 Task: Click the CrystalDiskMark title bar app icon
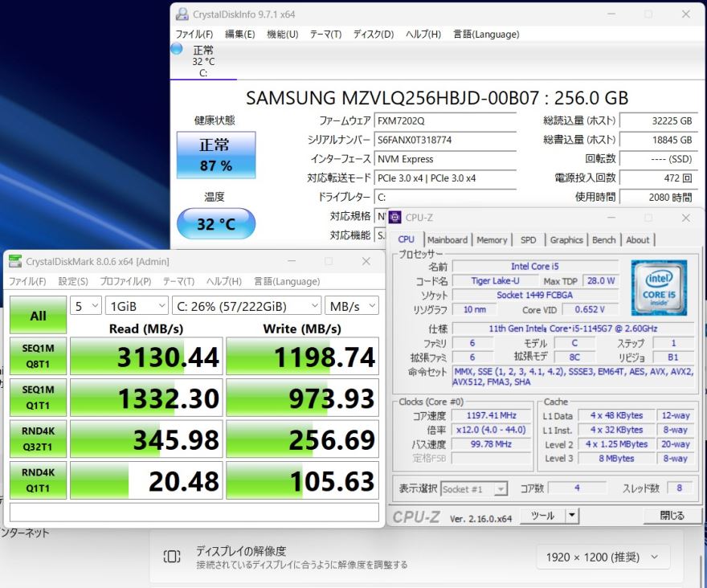(15, 261)
